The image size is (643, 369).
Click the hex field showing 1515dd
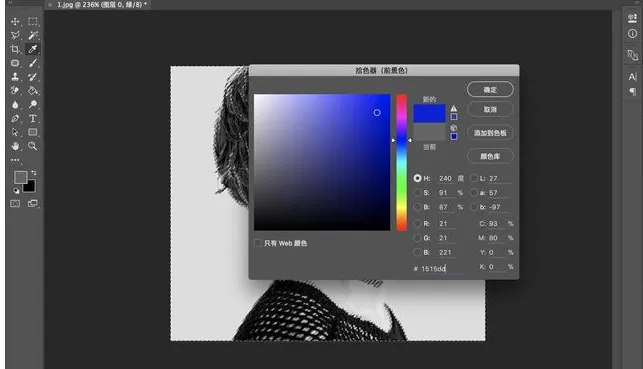(x=440, y=269)
